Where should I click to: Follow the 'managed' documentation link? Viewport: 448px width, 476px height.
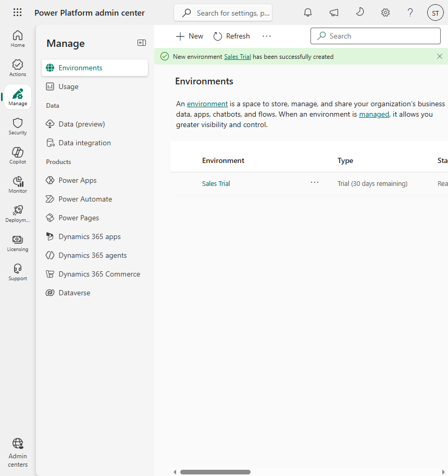tap(374, 114)
